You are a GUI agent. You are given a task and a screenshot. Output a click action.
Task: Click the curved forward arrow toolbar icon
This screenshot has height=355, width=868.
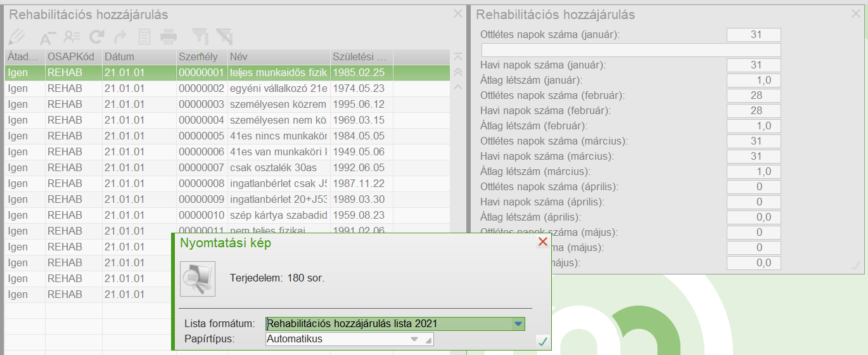point(120,37)
